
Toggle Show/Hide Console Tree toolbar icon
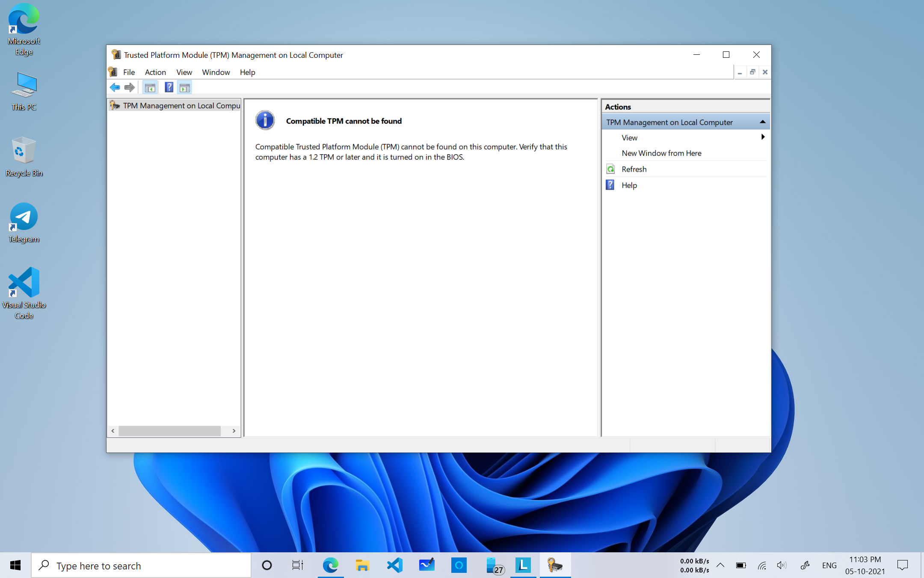click(x=150, y=88)
